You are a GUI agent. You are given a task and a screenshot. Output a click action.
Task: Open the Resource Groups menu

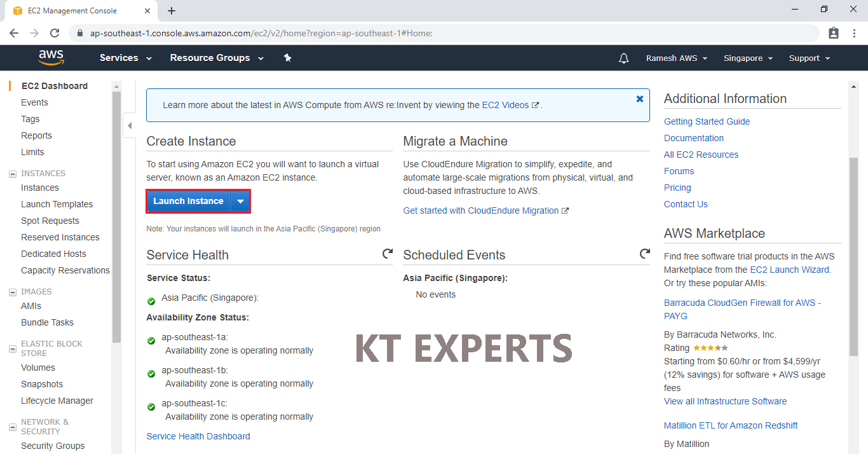pos(217,58)
